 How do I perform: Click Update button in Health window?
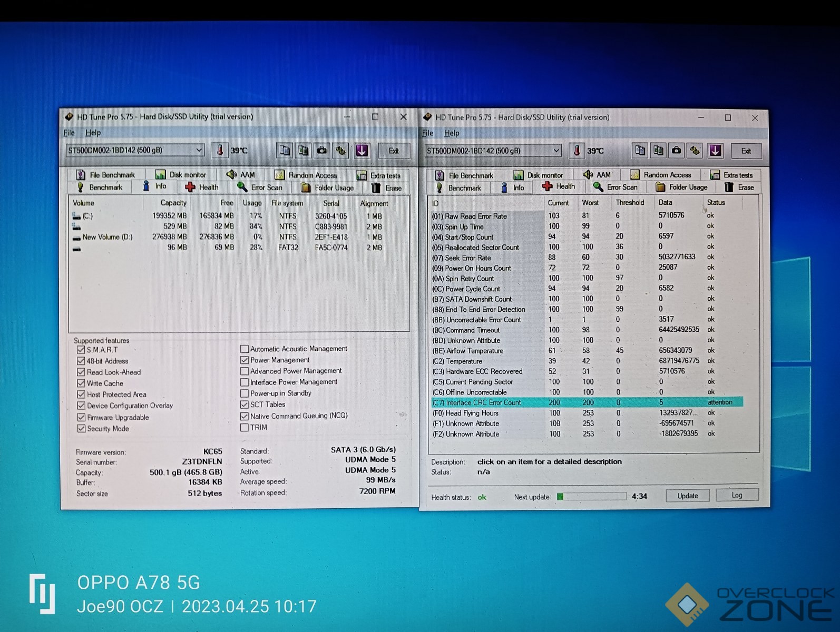point(688,496)
